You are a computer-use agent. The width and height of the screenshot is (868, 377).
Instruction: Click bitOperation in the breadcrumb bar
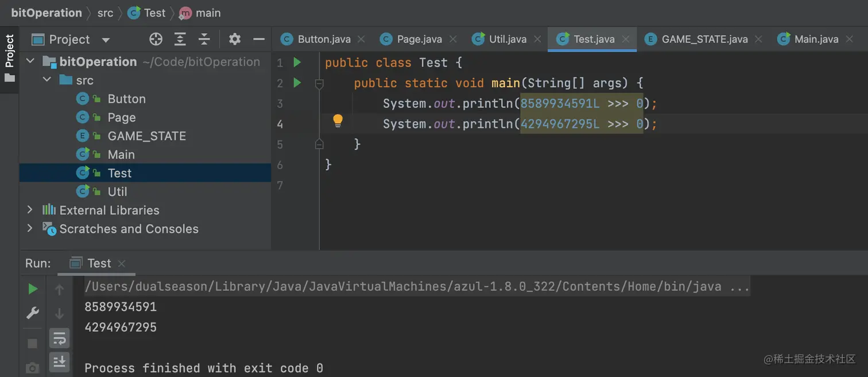pos(46,13)
